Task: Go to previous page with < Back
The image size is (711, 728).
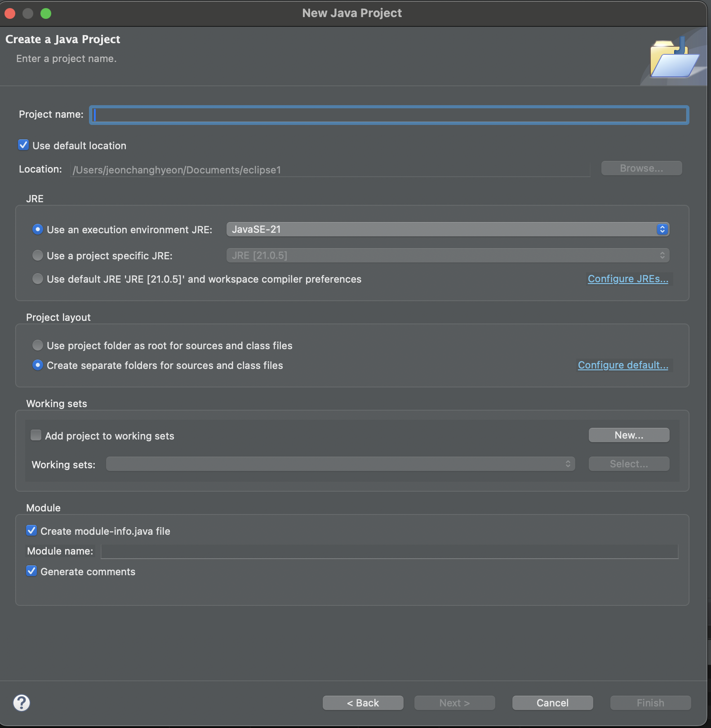Action: coord(363,703)
